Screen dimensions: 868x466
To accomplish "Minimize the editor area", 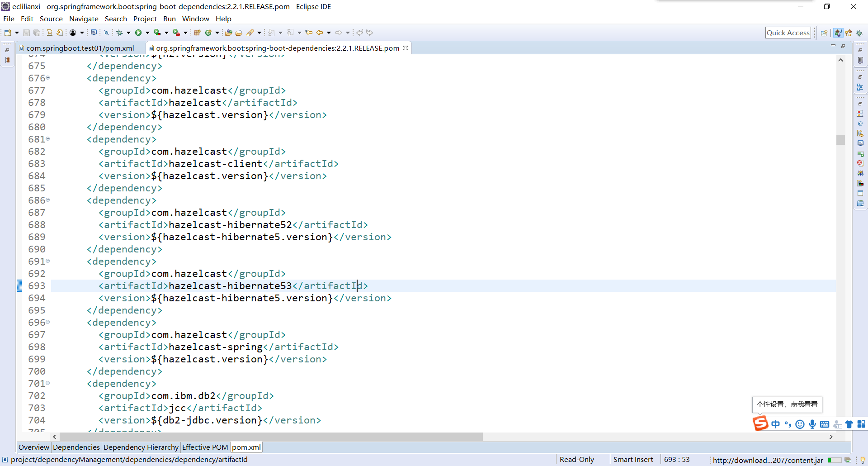I will click(833, 46).
